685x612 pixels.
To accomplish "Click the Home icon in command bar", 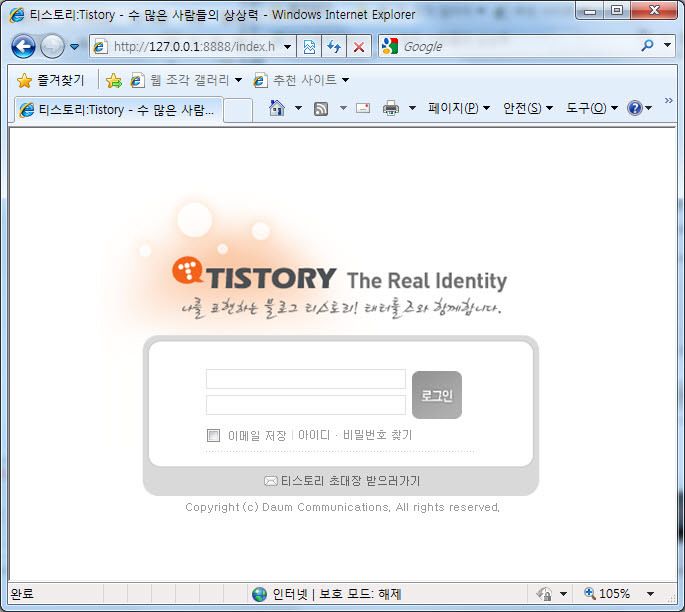I will (x=277, y=107).
